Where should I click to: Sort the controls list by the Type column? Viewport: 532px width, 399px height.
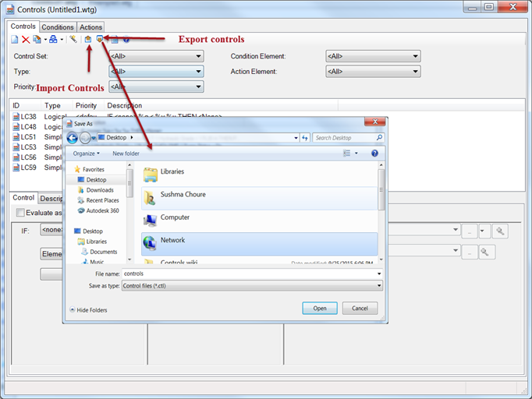point(57,105)
